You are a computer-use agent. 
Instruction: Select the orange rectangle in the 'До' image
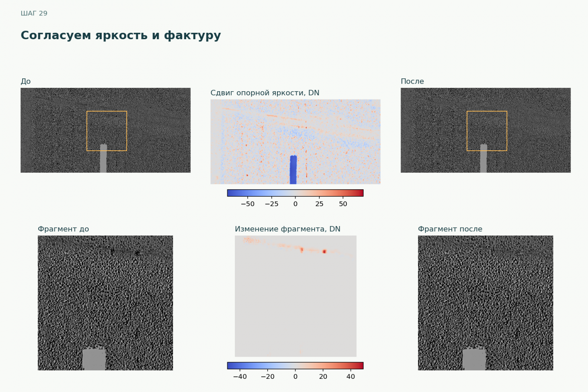coord(107,131)
